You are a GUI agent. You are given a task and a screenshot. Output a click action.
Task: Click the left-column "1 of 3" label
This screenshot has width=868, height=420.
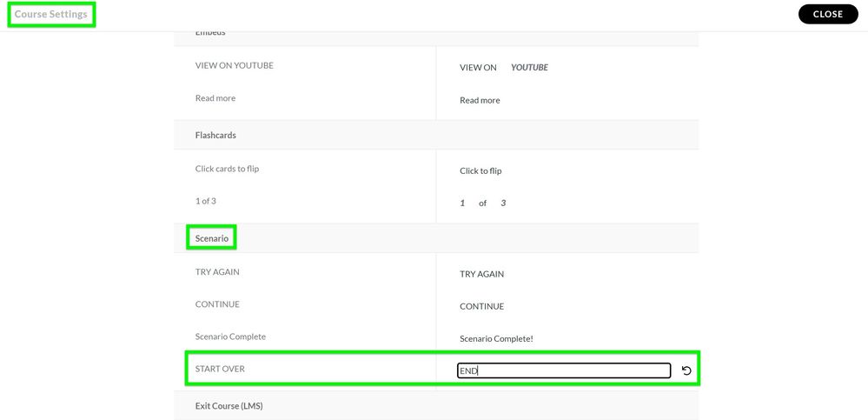tap(206, 201)
